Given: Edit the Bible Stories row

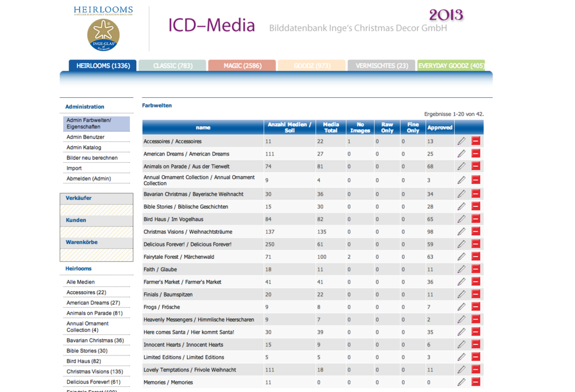Looking at the screenshot, I should click(461, 206).
